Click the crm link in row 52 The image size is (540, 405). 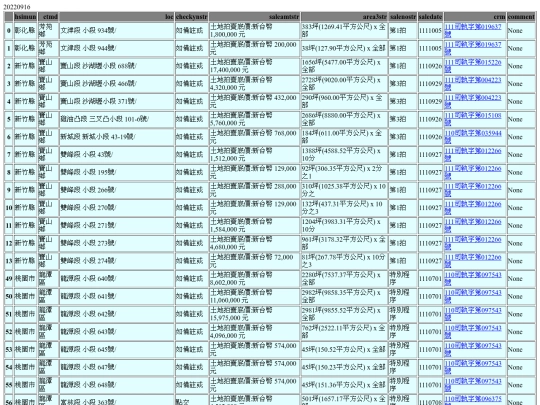pyautogui.click(x=472, y=332)
